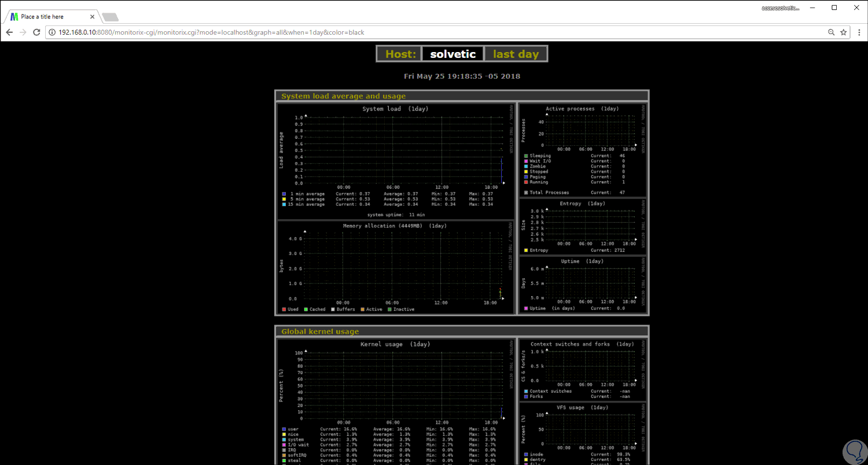The width and height of the screenshot is (868, 465).
Task: Click the 'softIRQ' kernel legend label
Action: [297, 455]
